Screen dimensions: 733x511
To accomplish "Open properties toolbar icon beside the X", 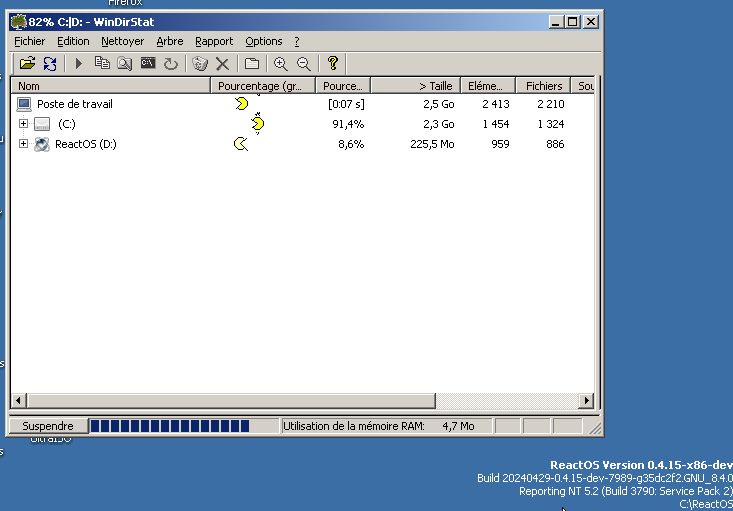I will point(252,63).
